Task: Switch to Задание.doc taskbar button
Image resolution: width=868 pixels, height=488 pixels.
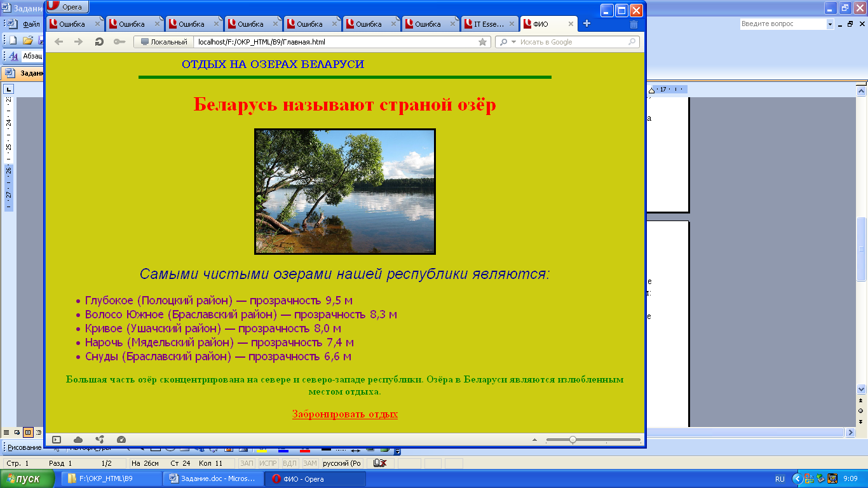Action: [x=213, y=478]
